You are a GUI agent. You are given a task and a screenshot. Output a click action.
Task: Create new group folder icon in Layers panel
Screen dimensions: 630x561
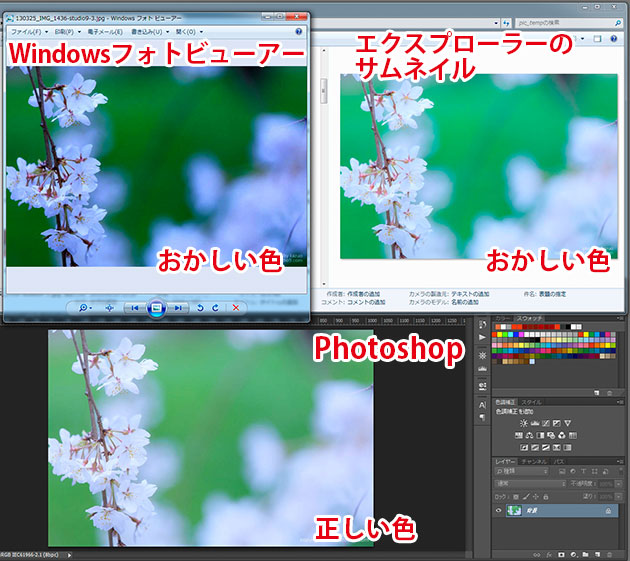pyautogui.click(x=585, y=555)
